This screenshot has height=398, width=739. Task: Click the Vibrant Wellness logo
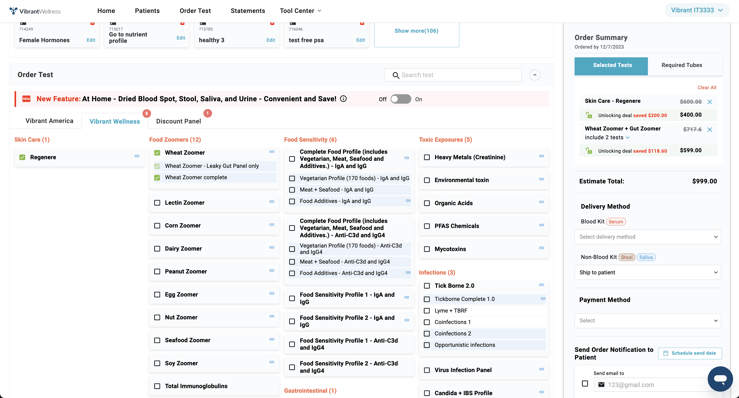[35, 11]
